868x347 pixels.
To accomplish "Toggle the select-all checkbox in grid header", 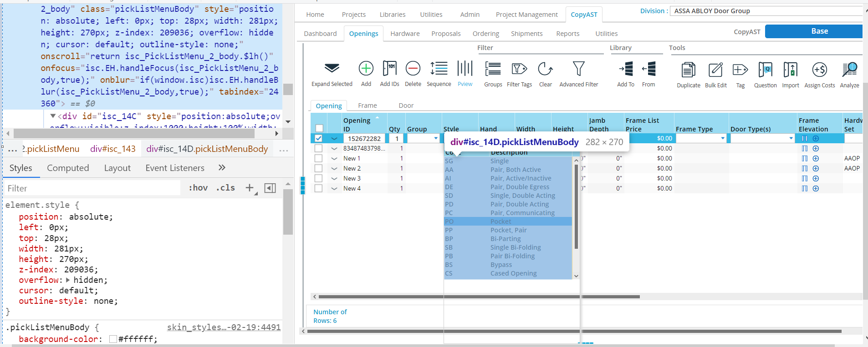I will 319,128.
